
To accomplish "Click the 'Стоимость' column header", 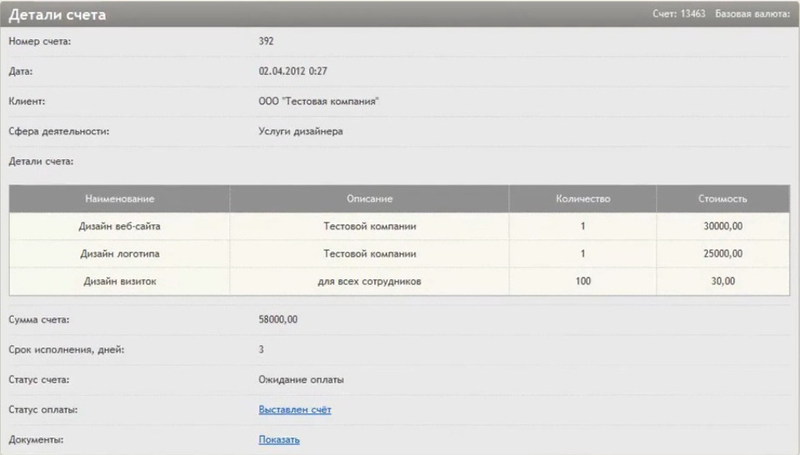I will (723, 199).
